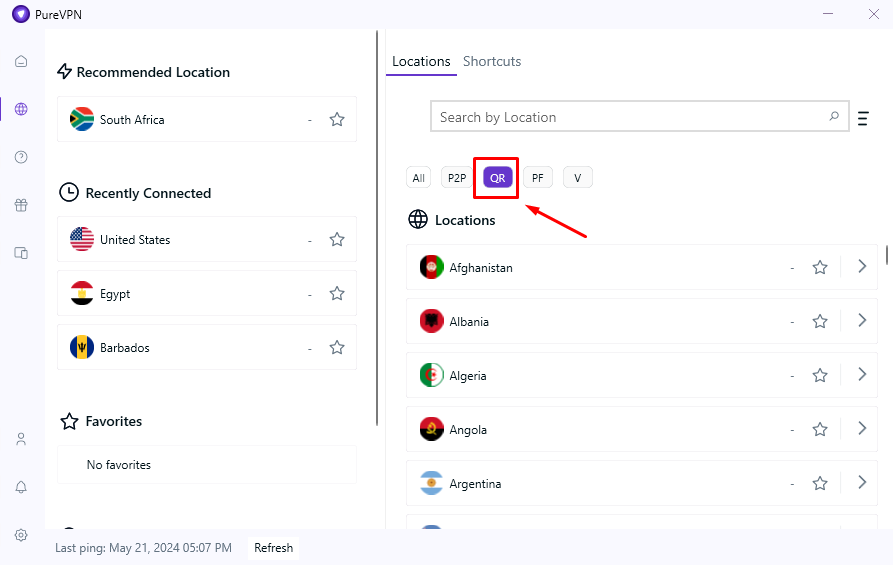
Task: Toggle favorite star for Afghanistan
Action: (x=820, y=267)
